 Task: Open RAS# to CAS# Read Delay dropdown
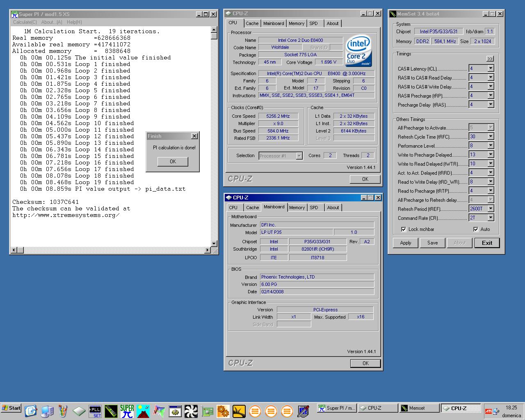491,78
